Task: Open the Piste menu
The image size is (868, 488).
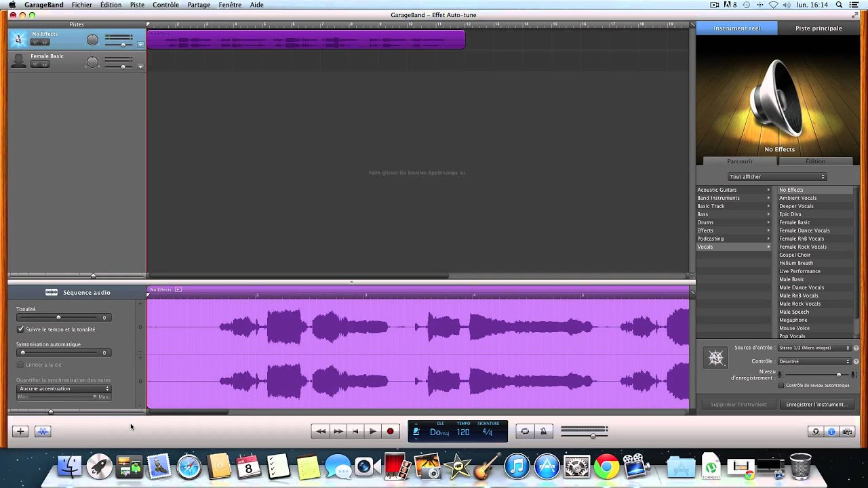Action: click(x=137, y=5)
